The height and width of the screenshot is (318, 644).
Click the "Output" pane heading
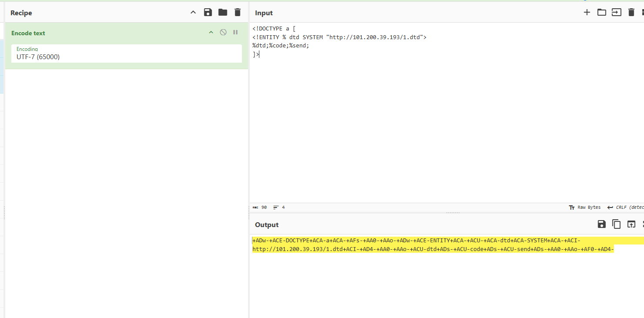pos(267,225)
